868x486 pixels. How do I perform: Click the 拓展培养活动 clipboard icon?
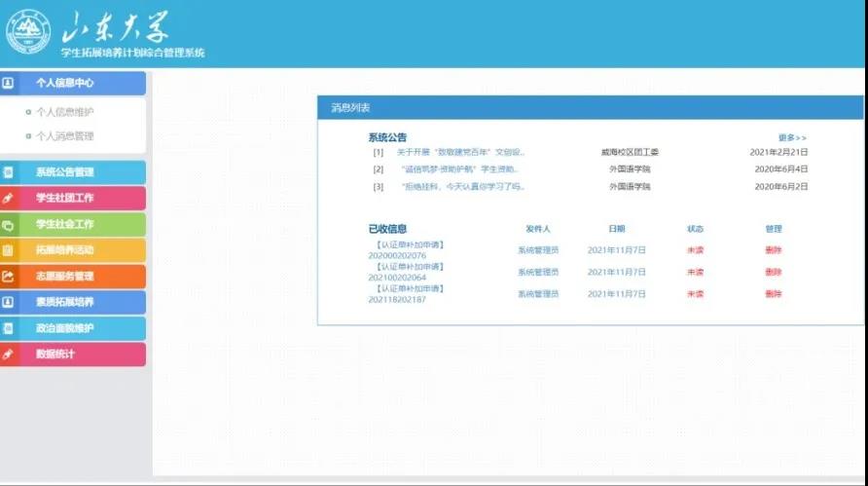click(9, 250)
